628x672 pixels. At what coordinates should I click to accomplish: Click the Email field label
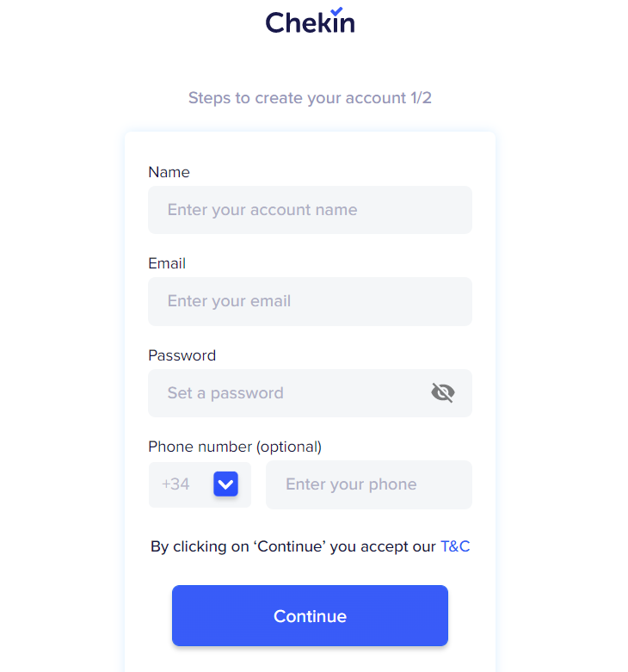[x=167, y=263]
